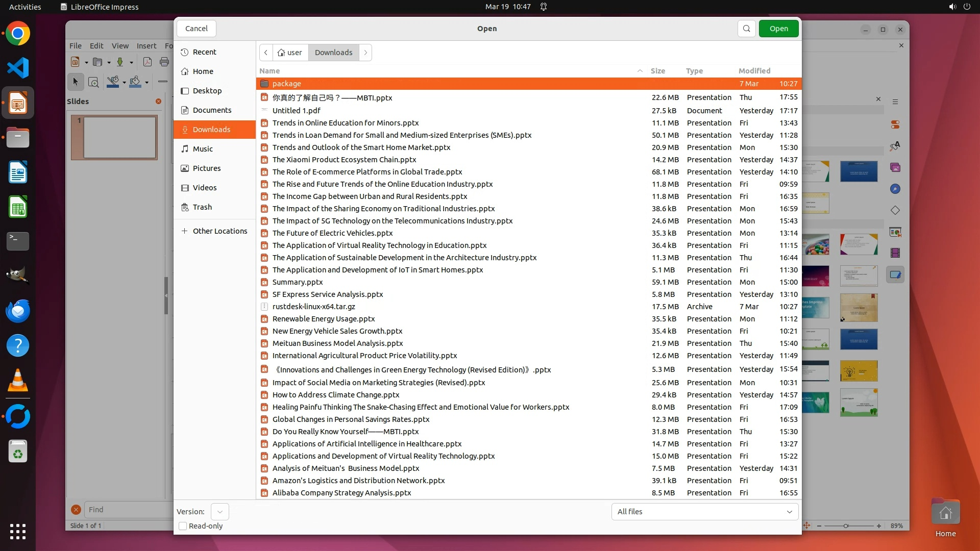
Task: Expand Other Locations in sidebar
Action: [x=219, y=231]
